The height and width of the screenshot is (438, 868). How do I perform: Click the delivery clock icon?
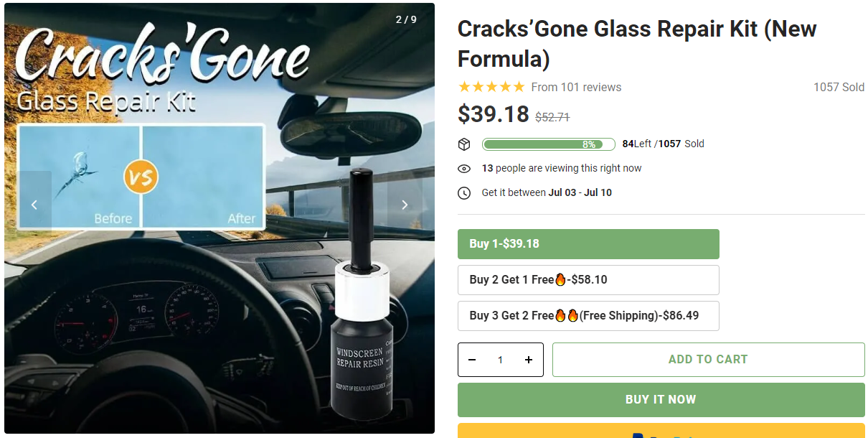tap(464, 193)
